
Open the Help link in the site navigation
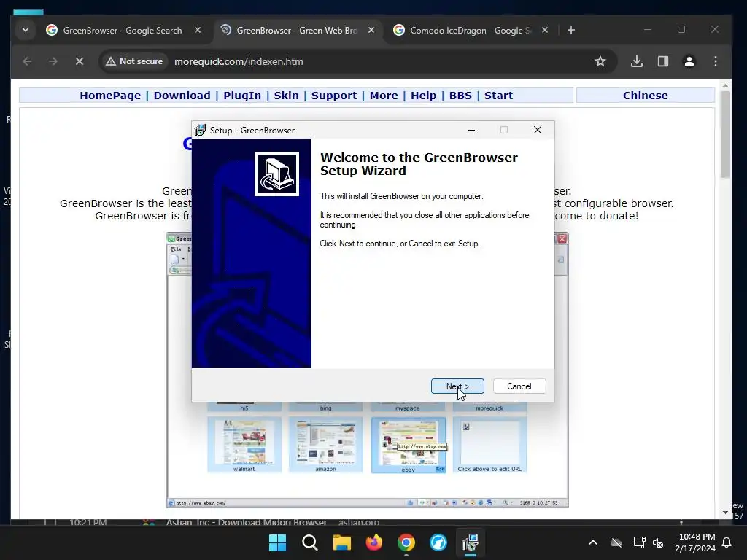(x=424, y=96)
